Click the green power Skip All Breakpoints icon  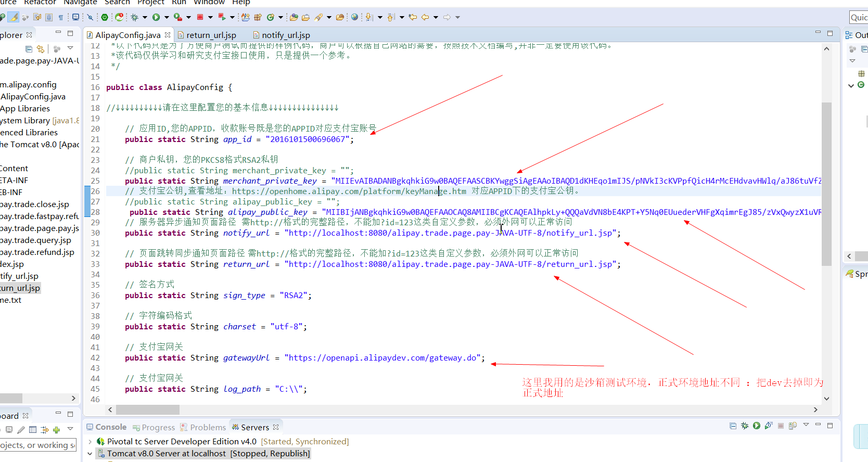[x=105, y=17]
